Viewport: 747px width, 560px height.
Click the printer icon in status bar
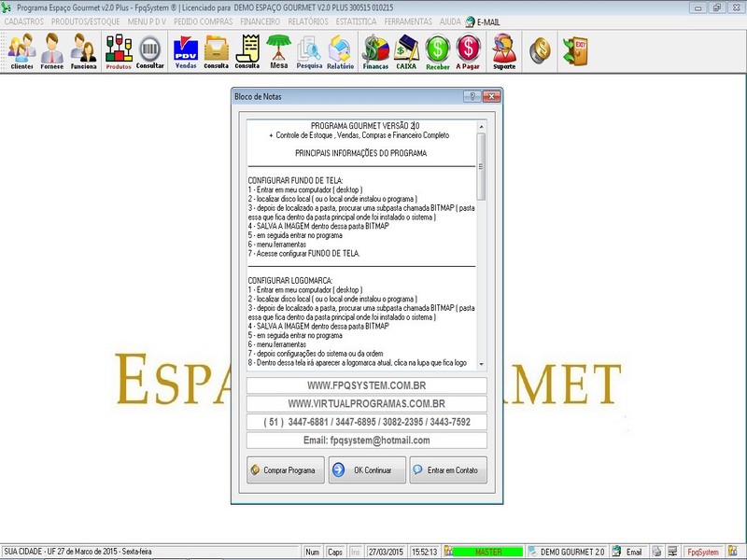tap(656, 552)
